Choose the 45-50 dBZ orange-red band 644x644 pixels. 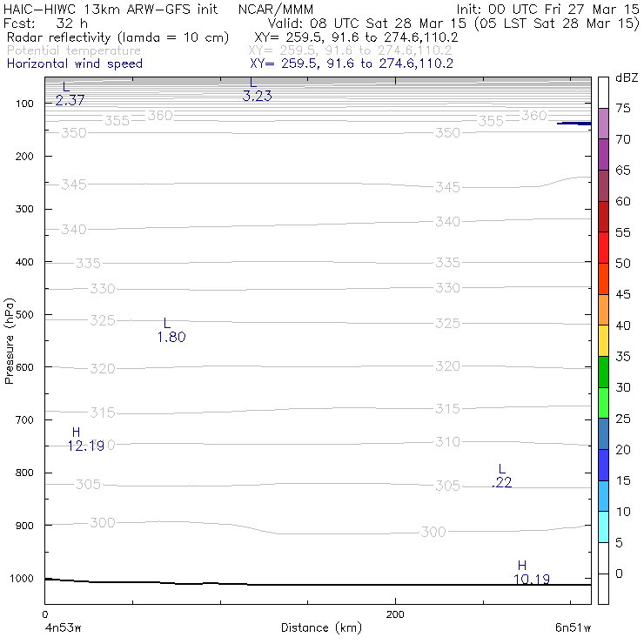pyautogui.click(x=603, y=278)
